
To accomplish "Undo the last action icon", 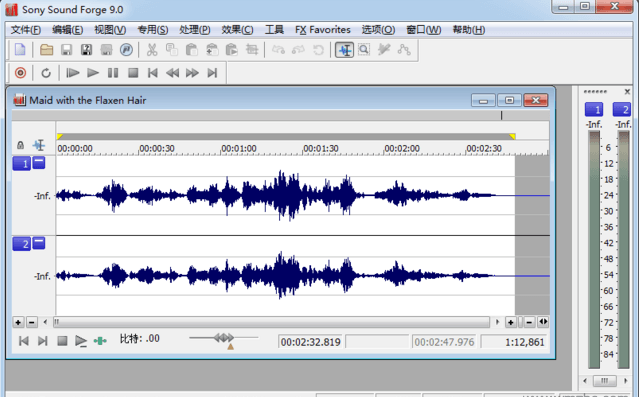I will 278,50.
